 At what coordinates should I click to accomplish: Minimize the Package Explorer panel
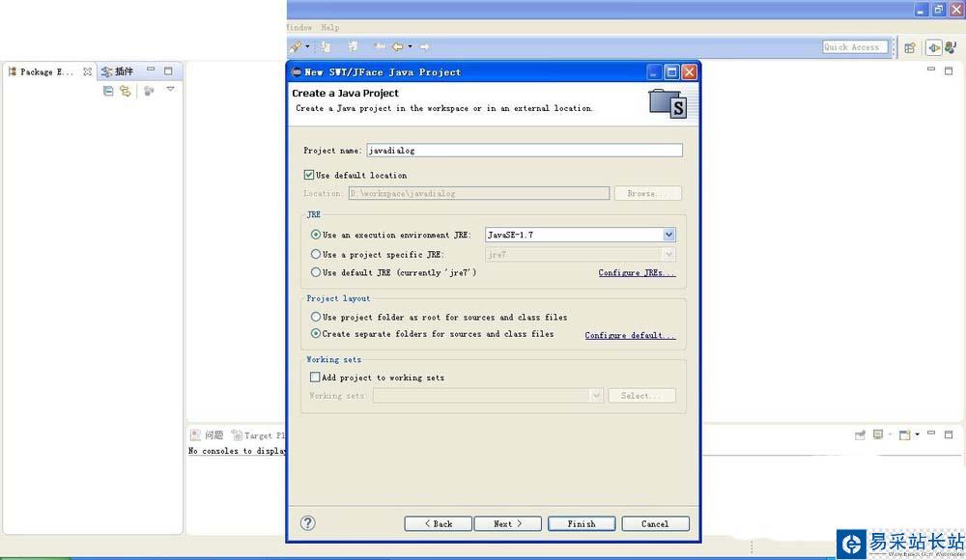pos(151,70)
